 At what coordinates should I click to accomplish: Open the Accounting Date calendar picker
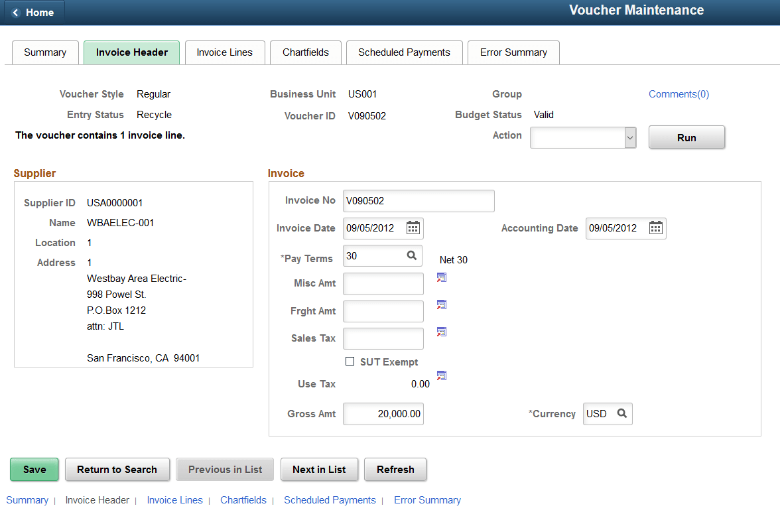tap(655, 228)
